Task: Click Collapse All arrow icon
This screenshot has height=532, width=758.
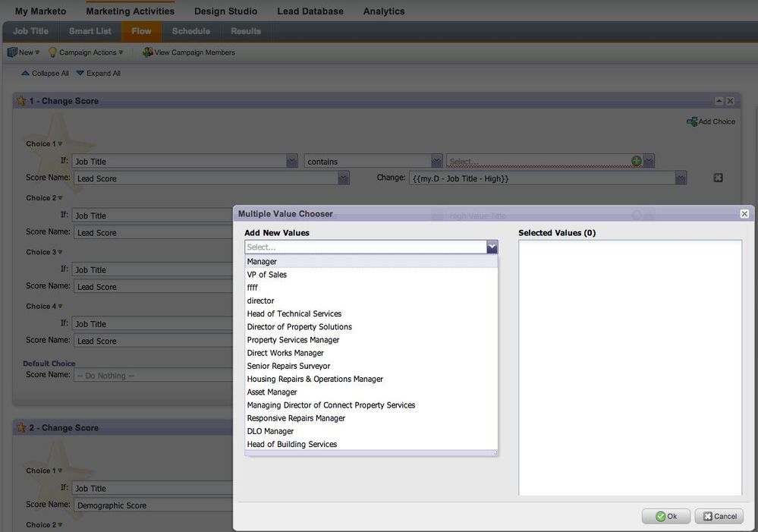Action: click(26, 74)
